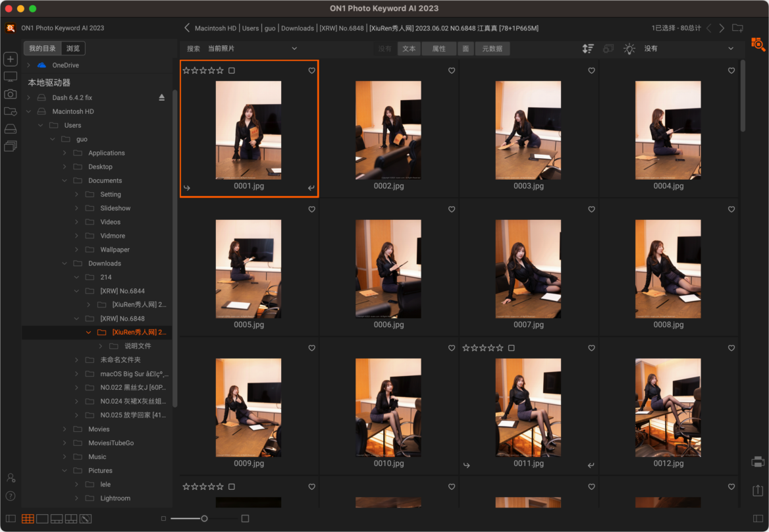The height and width of the screenshot is (532, 769).
Task: Click previous arrow beside 80总计 count
Action: pyautogui.click(x=708, y=28)
